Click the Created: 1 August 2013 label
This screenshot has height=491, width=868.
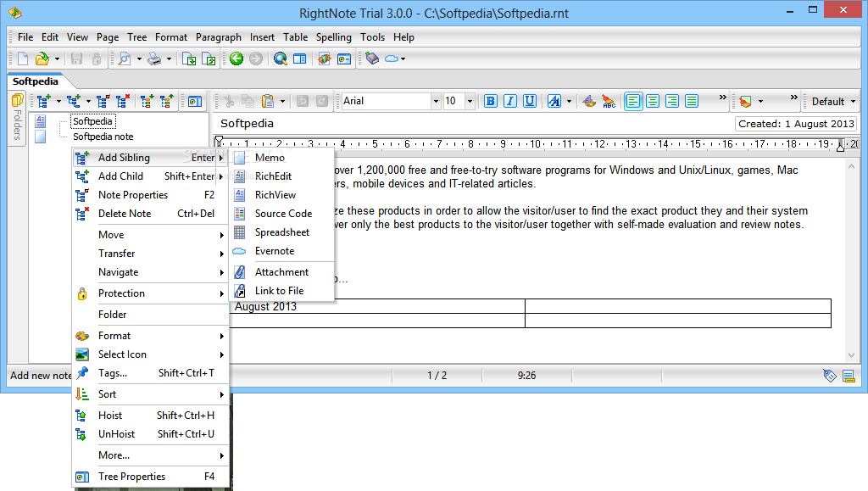pos(795,124)
